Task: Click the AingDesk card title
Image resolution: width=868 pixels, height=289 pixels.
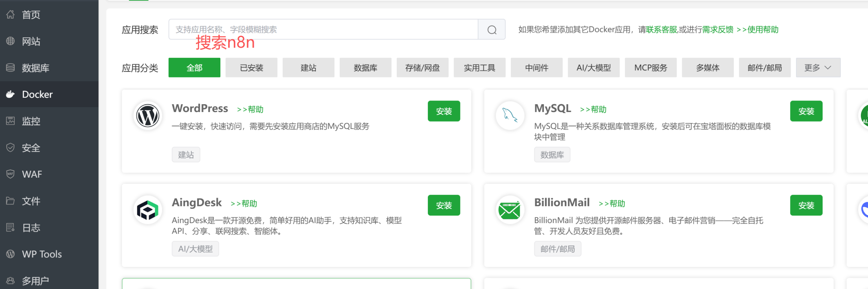Action: tap(197, 202)
